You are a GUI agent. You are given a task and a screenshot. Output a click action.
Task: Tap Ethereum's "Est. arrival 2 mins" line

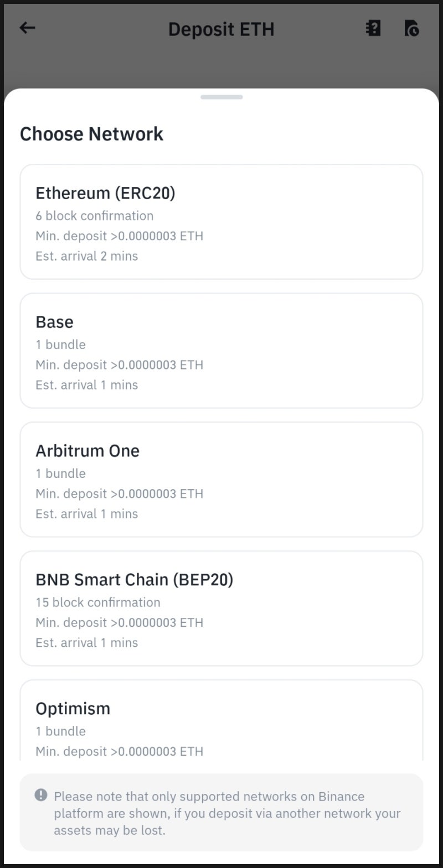coord(87,256)
